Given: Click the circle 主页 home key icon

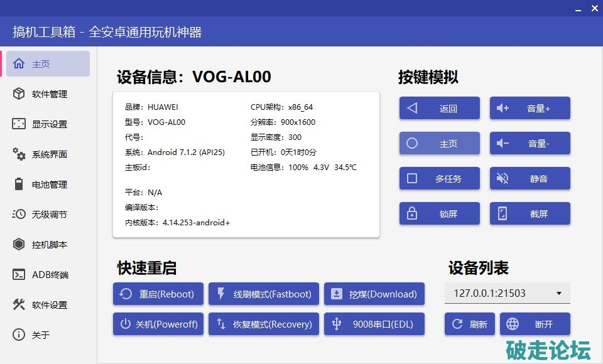Looking at the screenshot, I should (412, 144).
